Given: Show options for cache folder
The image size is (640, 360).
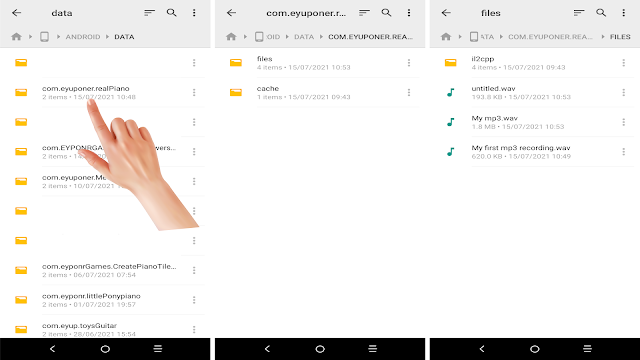Looking at the screenshot, I should click(x=409, y=93).
